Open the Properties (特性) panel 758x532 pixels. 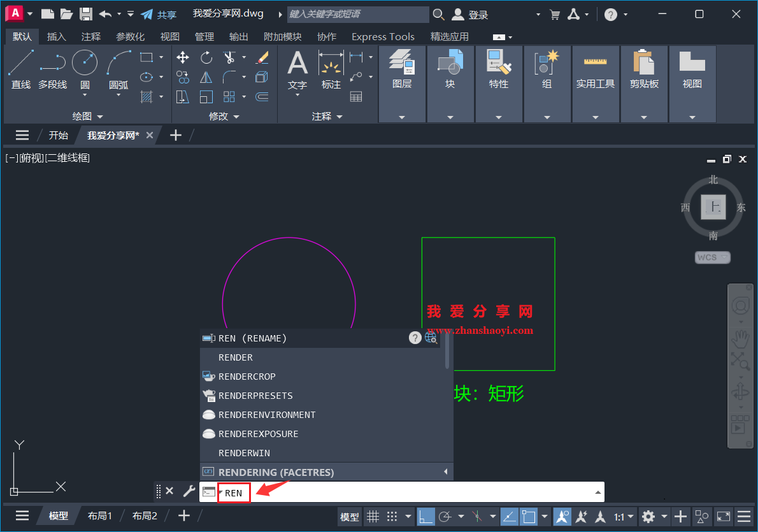pos(498,71)
